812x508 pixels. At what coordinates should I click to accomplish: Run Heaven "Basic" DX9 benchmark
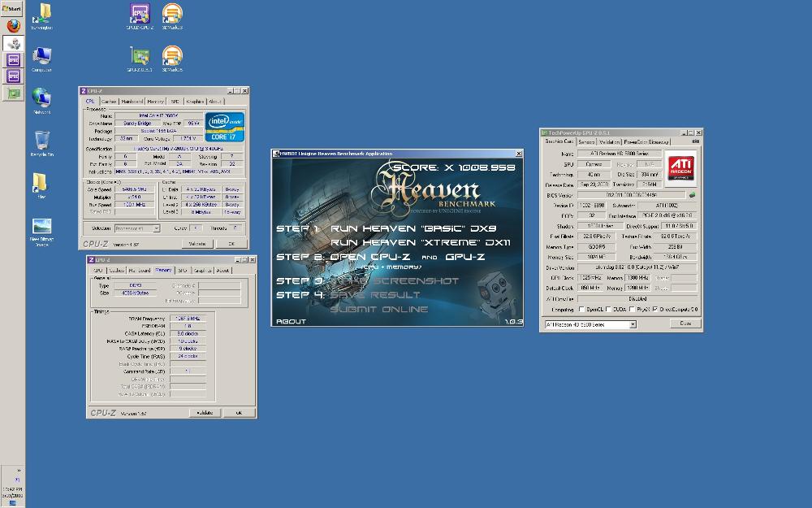(413, 228)
